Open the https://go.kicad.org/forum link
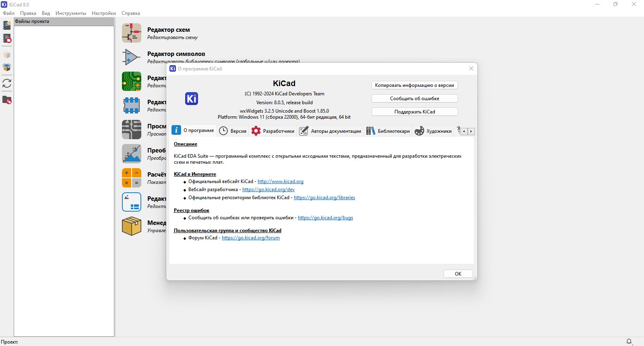Viewport: 644px width, 346px height. [x=251, y=238]
